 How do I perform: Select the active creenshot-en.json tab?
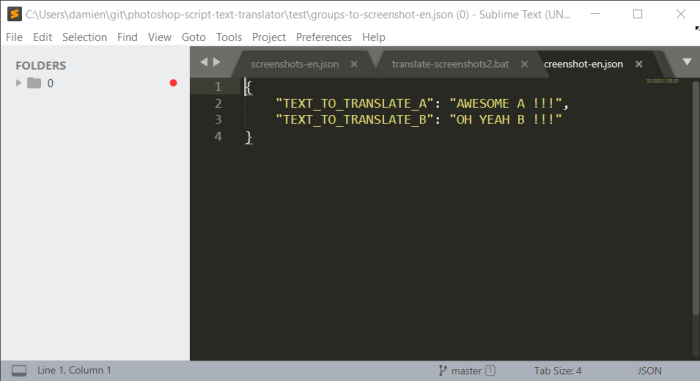coord(583,64)
